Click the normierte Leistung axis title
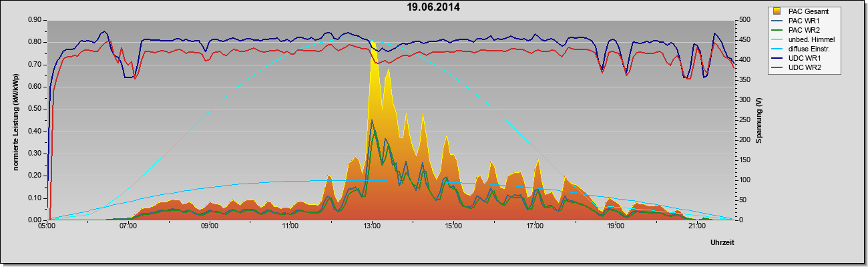Viewport: 868px width, 267px height. [15, 120]
